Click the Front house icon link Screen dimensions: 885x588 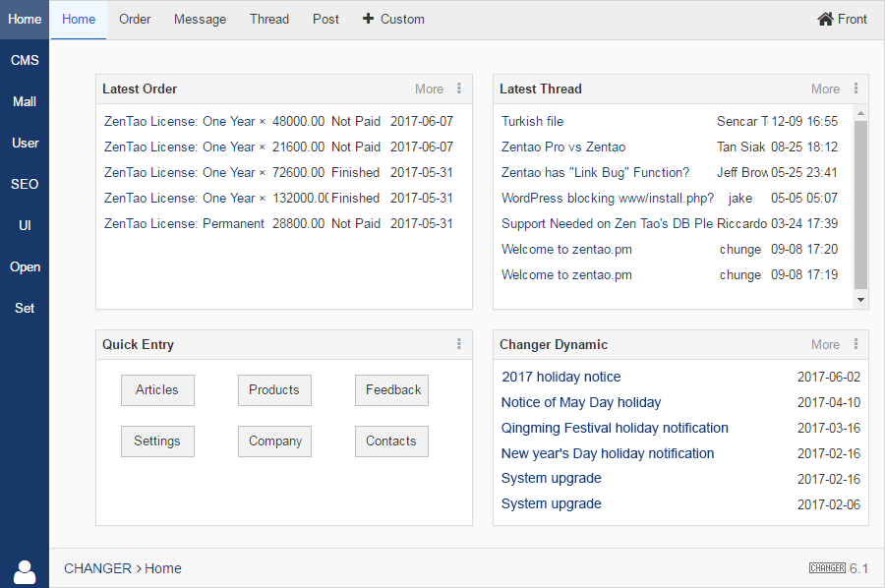[x=842, y=20]
